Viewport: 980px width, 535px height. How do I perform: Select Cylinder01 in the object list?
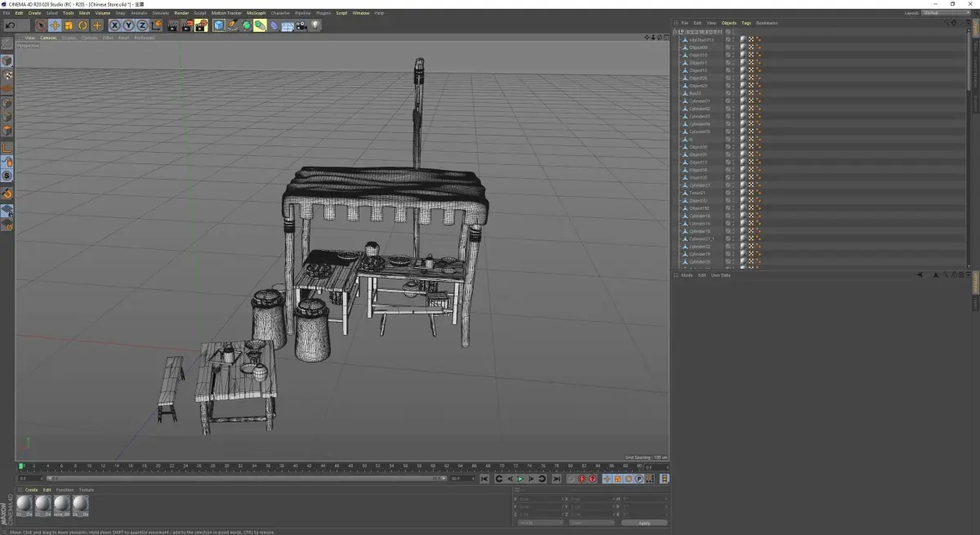[700, 101]
